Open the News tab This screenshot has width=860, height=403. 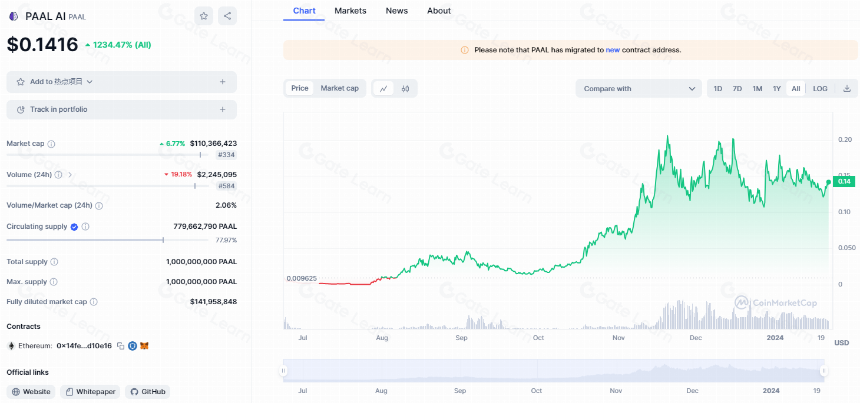(x=397, y=10)
